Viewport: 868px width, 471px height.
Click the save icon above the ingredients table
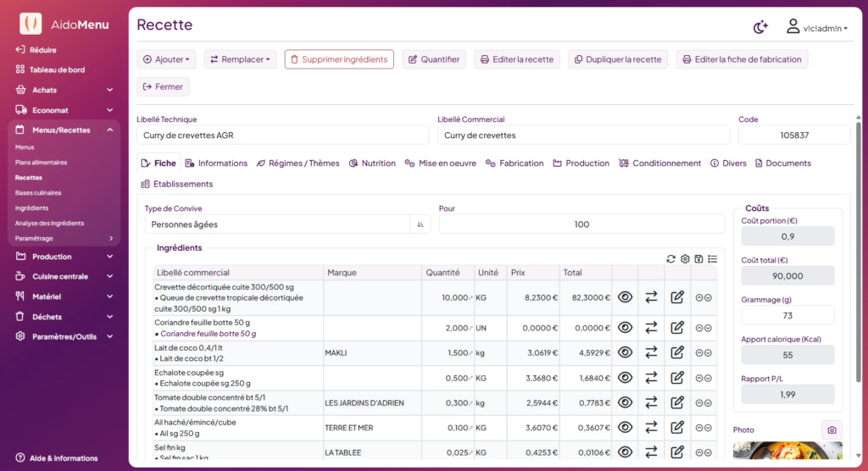698,259
